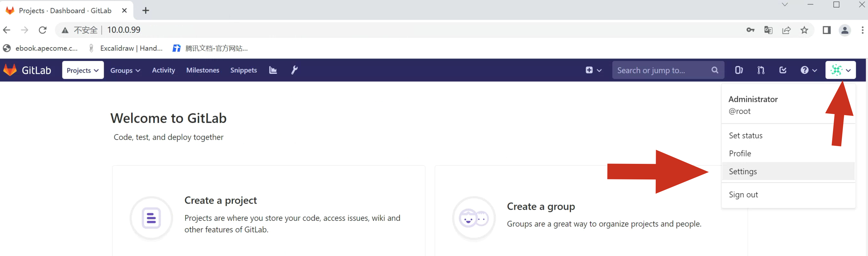This screenshot has height=256, width=868.
Task: Open the instance statistics chart icon
Action: (x=273, y=70)
